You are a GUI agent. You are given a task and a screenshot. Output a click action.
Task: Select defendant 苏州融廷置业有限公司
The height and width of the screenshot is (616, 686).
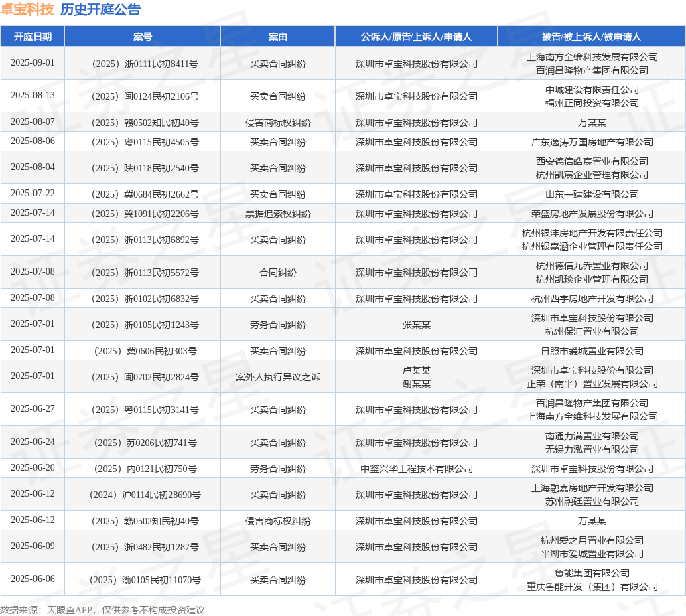pyautogui.click(x=592, y=502)
